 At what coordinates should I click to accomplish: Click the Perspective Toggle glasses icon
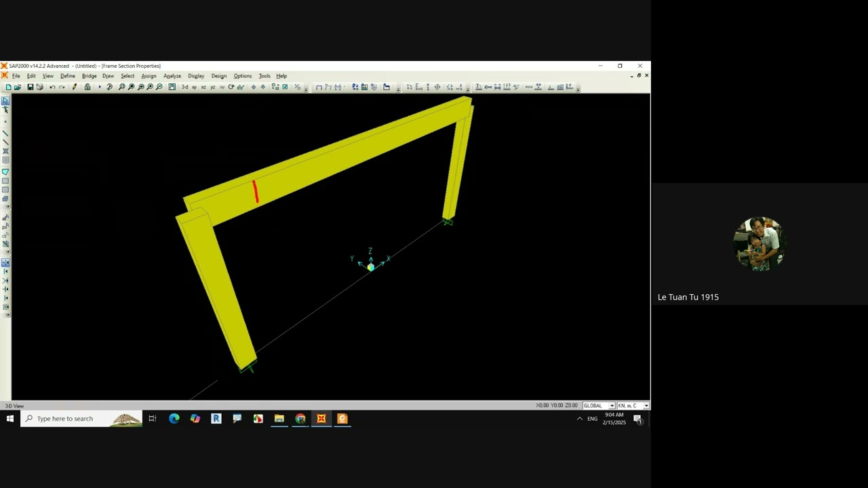pos(241,87)
